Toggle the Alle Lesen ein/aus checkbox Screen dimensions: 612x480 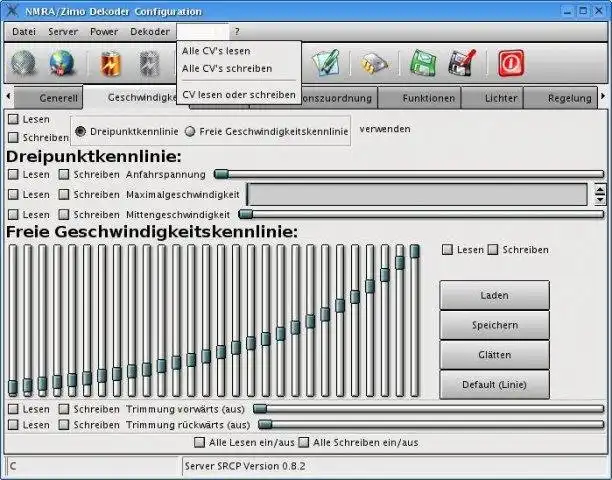pyautogui.click(x=199, y=443)
